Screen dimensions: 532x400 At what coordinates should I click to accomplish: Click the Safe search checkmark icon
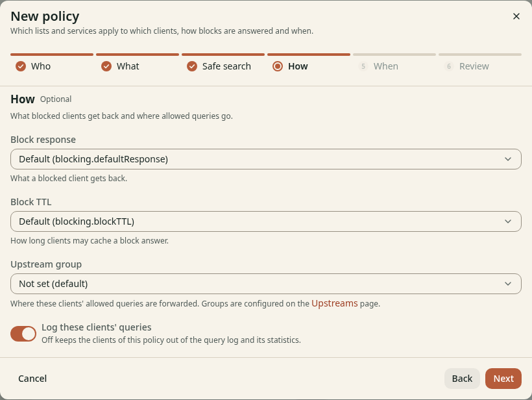click(192, 66)
